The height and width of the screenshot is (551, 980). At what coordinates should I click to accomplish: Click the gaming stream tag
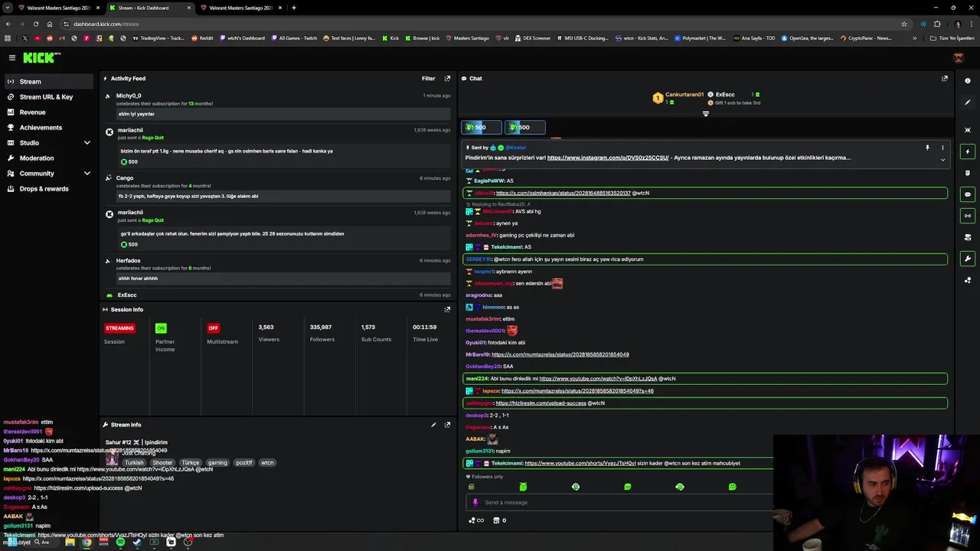pos(217,462)
